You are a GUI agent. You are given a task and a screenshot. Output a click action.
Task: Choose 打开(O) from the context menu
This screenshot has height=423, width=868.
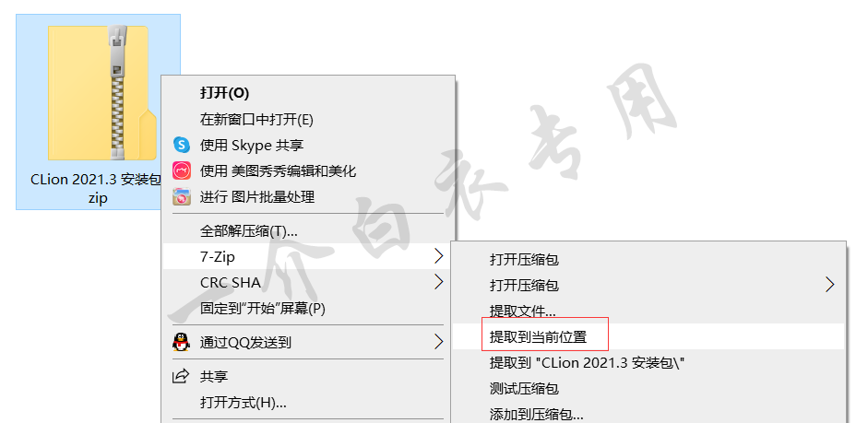pos(225,93)
